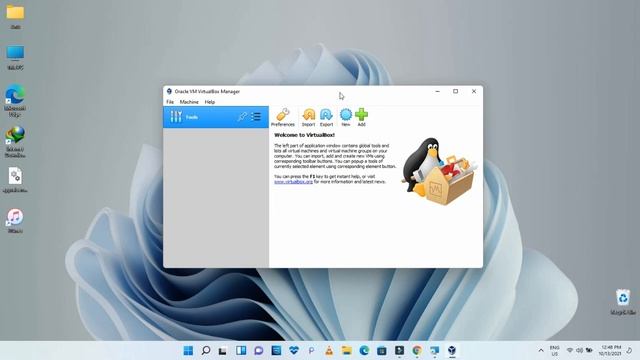Show hidden system tray icons
Viewport: 640px width, 360px height.
pyautogui.click(x=541, y=351)
